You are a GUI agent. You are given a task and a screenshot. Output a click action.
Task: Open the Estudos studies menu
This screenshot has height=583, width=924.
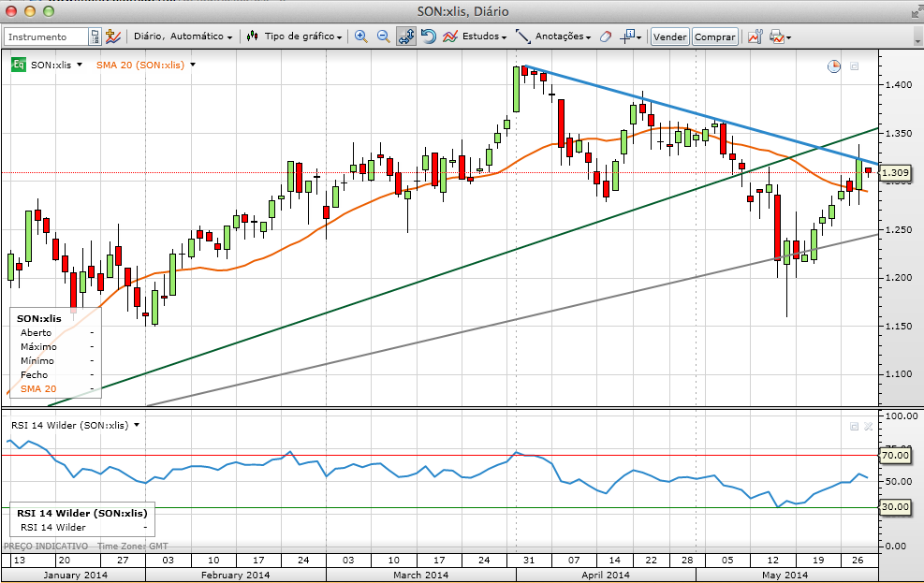475,36
